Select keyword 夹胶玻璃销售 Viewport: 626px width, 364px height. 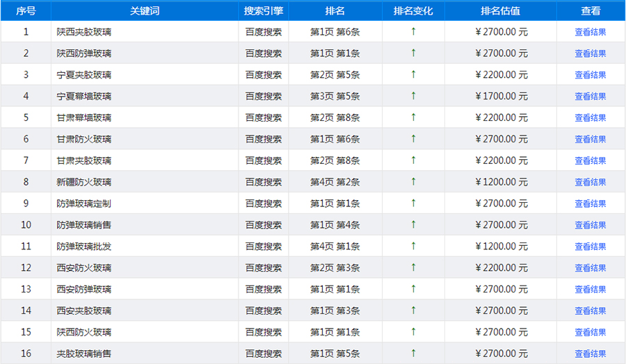(84, 354)
